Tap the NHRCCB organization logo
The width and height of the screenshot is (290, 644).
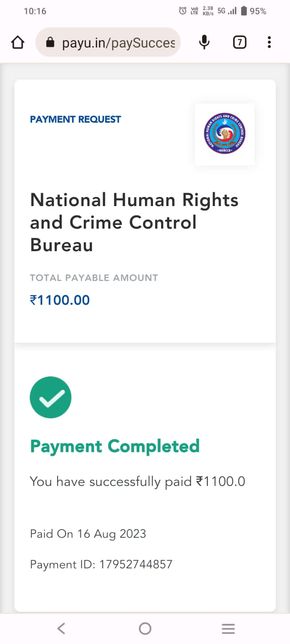pos(224,134)
